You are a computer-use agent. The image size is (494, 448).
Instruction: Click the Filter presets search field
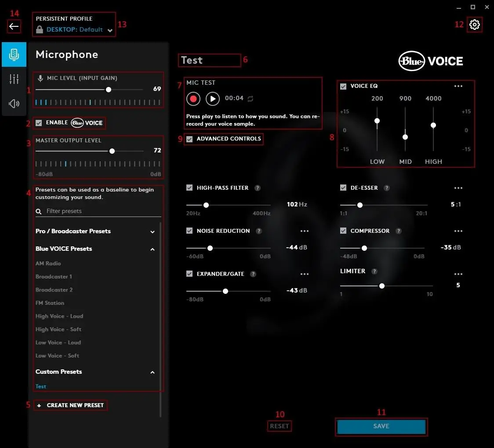(98, 211)
